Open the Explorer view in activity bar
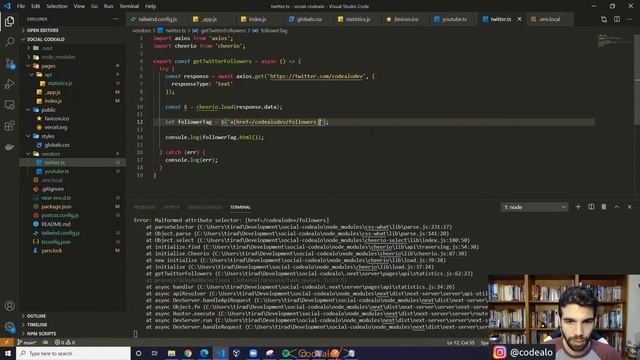The image size is (640, 360). [x=9, y=21]
